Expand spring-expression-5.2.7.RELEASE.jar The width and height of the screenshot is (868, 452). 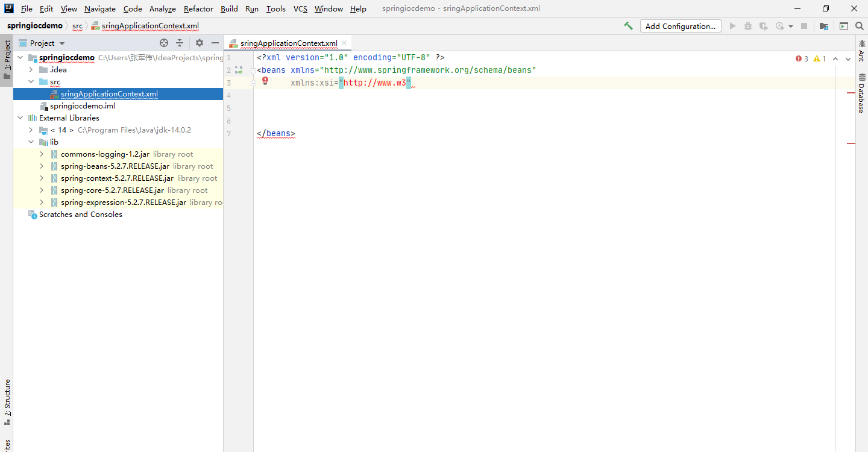pyautogui.click(x=42, y=202)
